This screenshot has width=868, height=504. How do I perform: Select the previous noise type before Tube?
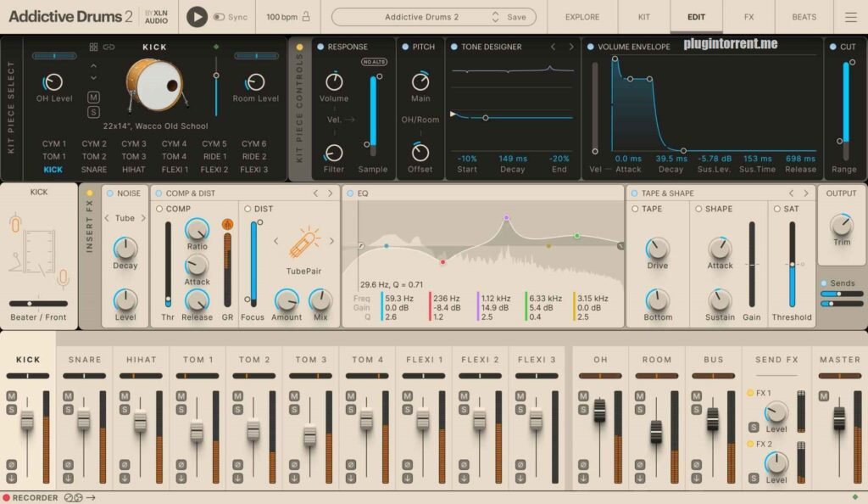point(107,218)
